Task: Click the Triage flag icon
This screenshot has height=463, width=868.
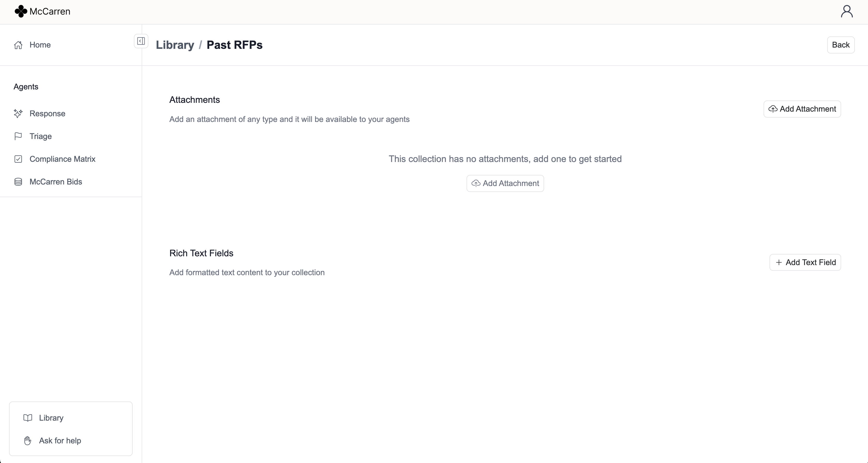Action: (x=18, y=136)
